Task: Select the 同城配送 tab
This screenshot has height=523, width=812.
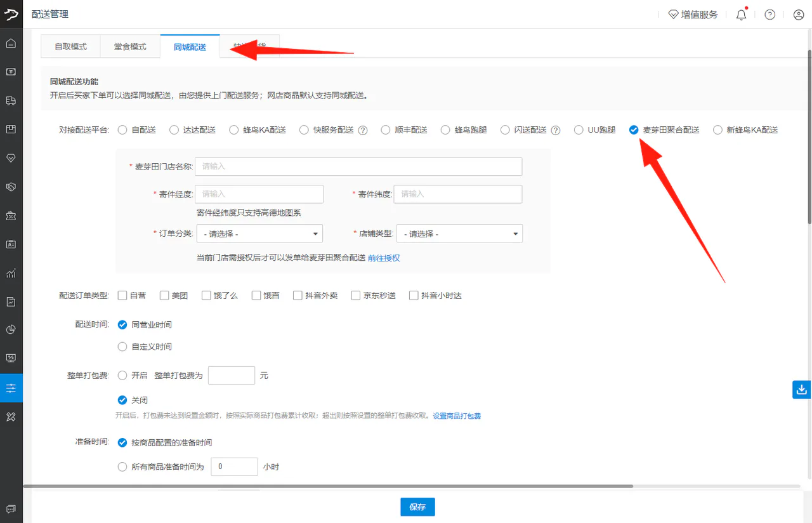Action: [190, 46]
